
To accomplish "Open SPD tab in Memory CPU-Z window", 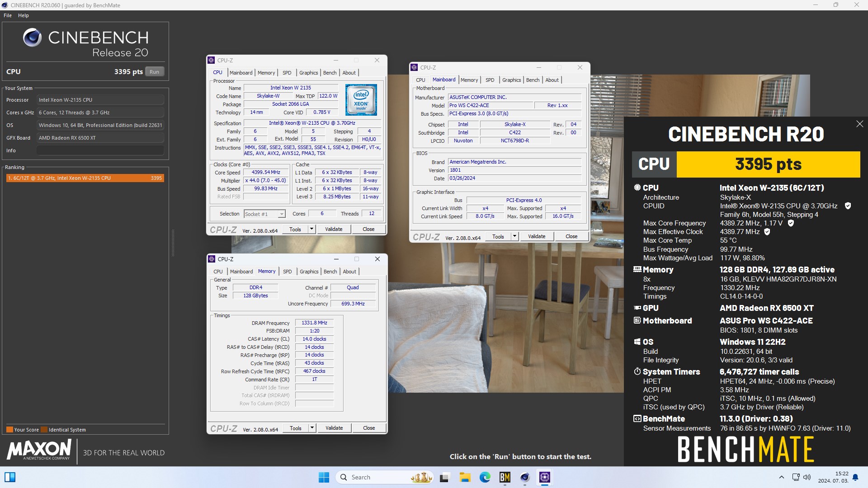I will click(288, 272).
